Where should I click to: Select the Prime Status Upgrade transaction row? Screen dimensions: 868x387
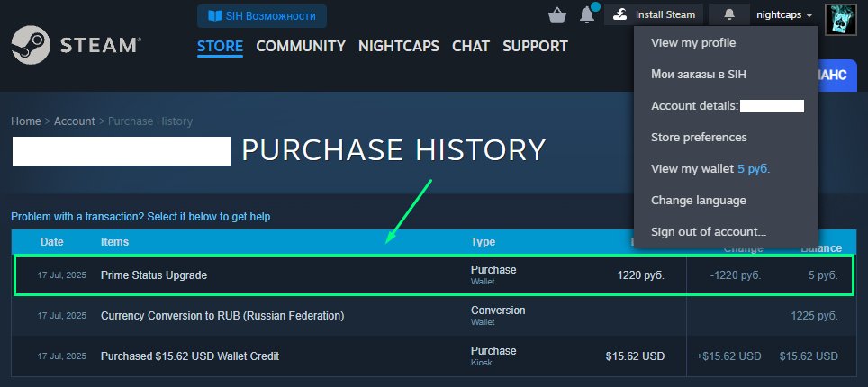pos(433,275)
